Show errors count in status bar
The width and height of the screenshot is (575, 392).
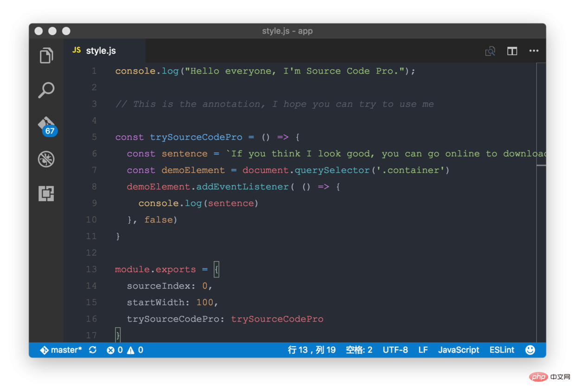(x=115, y=350)
